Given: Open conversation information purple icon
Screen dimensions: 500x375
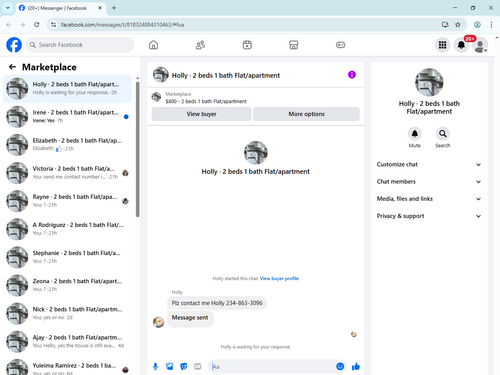Looking at the screenshot, I should (x=352, y=75).
